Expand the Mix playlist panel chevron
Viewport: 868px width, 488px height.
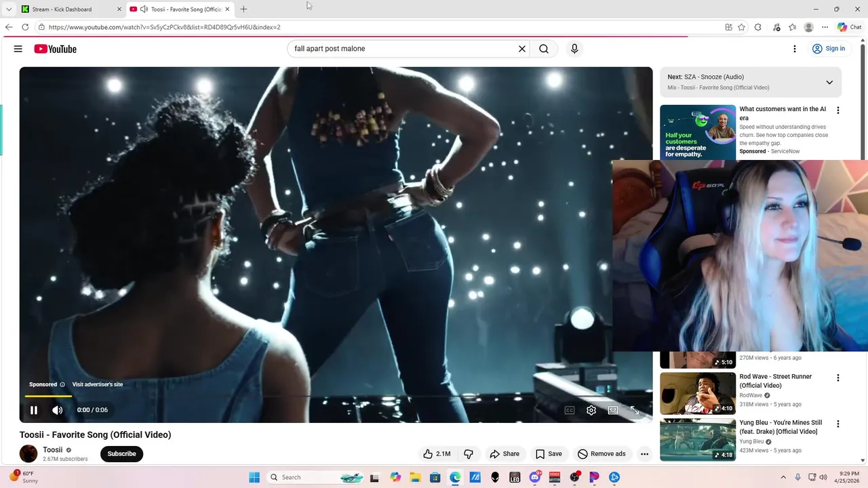tap(829, 82)
